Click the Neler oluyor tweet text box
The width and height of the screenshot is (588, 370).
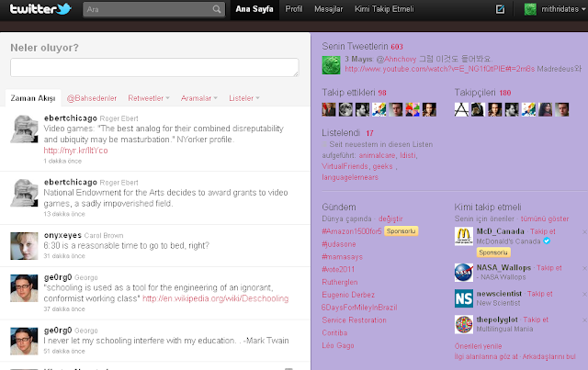(x=154, y=67)
